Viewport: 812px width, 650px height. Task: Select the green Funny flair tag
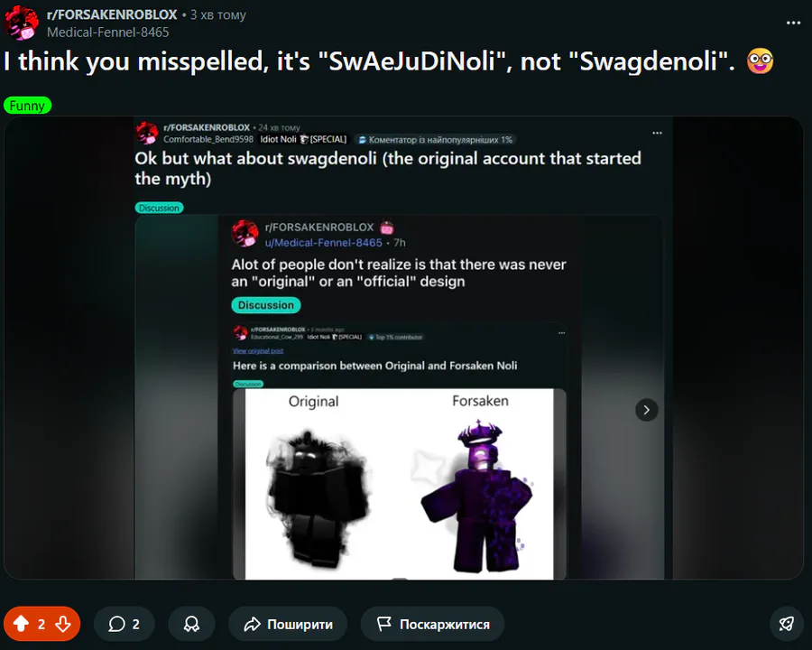point(27,106)
